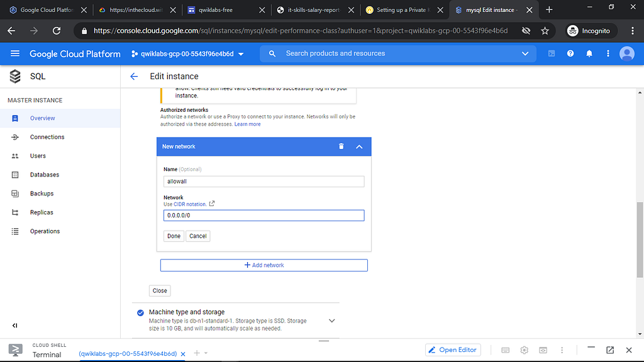
Task: Click Open Editor in Cloud Shell
Action: click(x=453, y=349)
